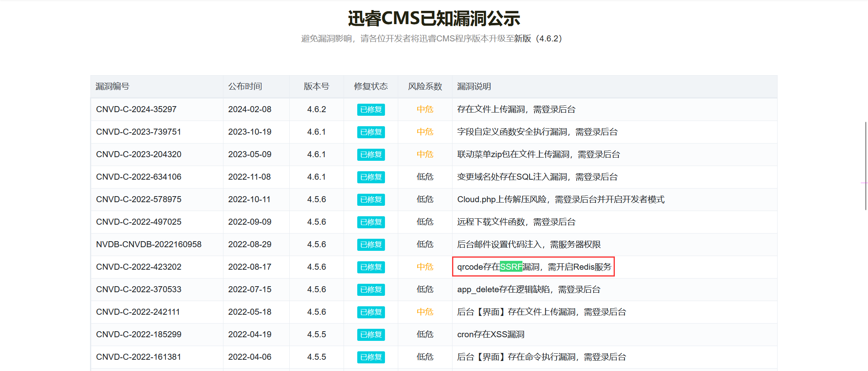
Task: Select the CNVD-C-2022-423202 vulnerability ID
Action: click(x=139, y=267)
